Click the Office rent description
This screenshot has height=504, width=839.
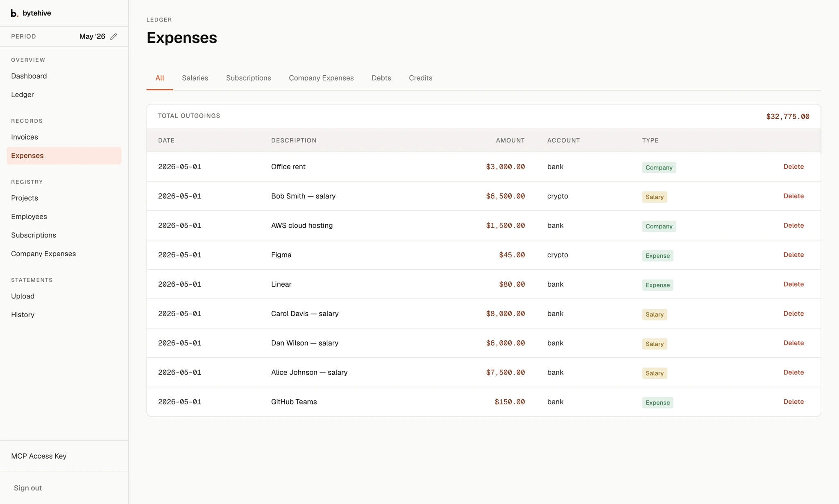[288, 167]
